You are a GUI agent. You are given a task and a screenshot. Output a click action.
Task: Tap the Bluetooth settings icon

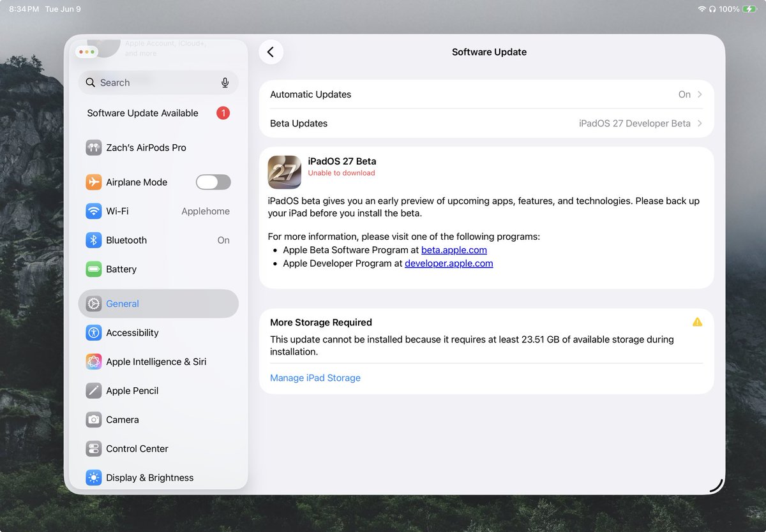(94, 240)
